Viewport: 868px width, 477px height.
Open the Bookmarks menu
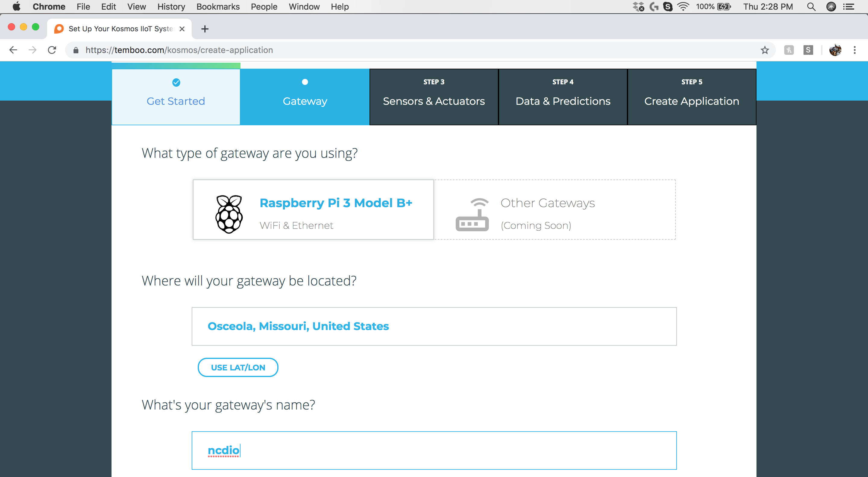pos(218,7)
